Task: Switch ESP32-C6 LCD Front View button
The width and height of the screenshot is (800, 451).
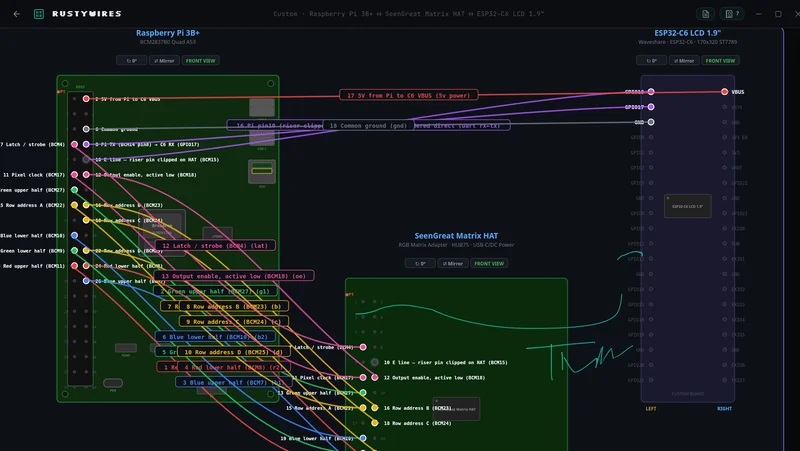Action: click(x=720, y=60)
